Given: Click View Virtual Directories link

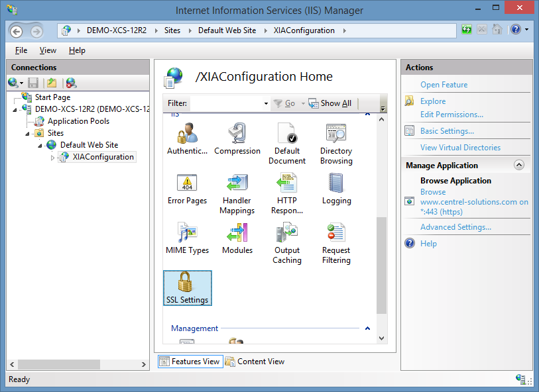Looking at the screenshot, I should pyautogui.click(x=460, y=147).
